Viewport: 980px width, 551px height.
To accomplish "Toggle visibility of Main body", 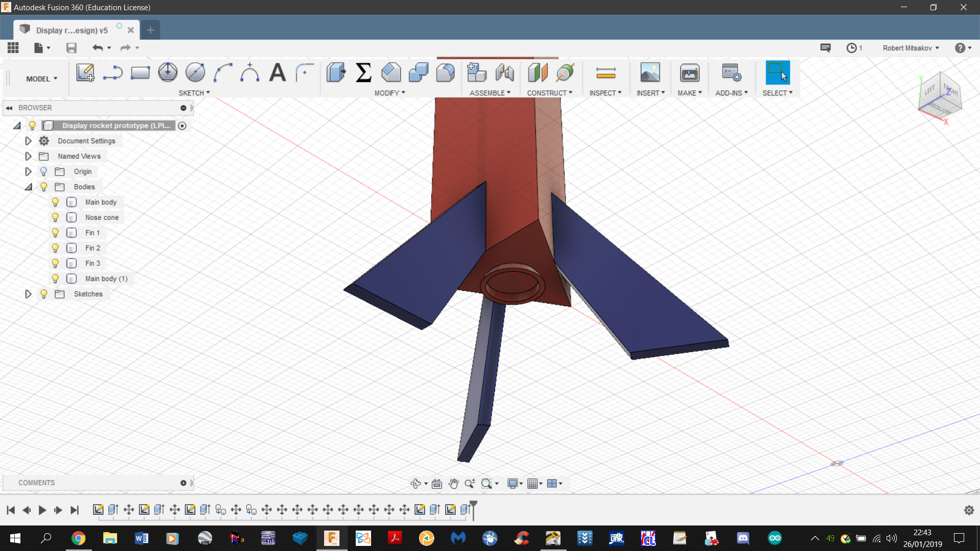I will (55, 202).
